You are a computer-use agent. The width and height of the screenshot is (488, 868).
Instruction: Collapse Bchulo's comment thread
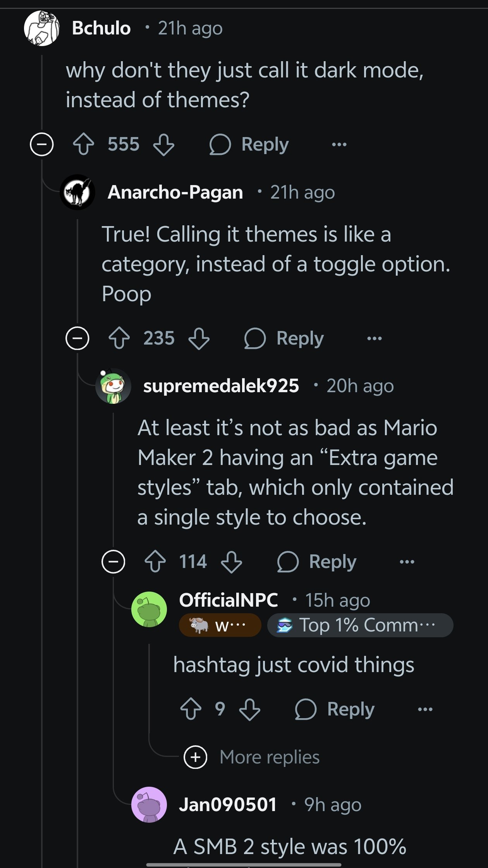pyautogui.click(x=42, y=144)
